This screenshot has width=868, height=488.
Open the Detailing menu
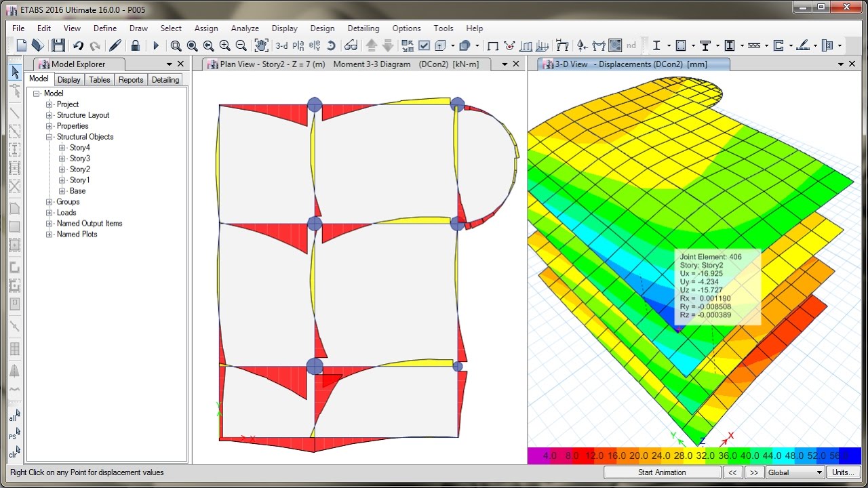(363, 28)
